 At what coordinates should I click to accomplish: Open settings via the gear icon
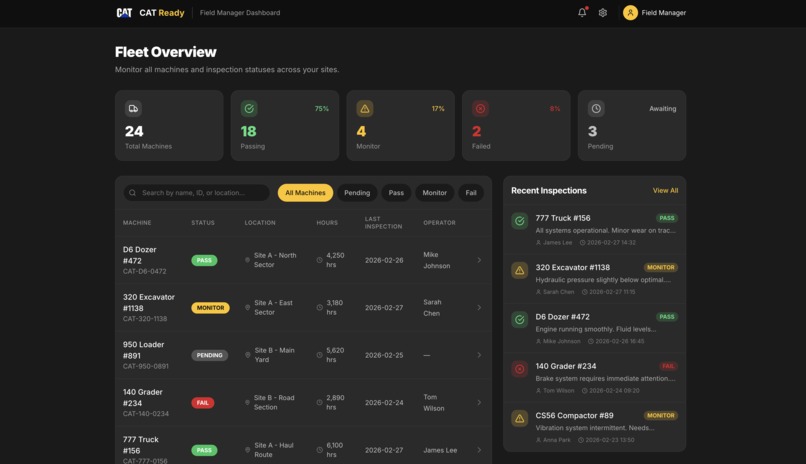602,13
